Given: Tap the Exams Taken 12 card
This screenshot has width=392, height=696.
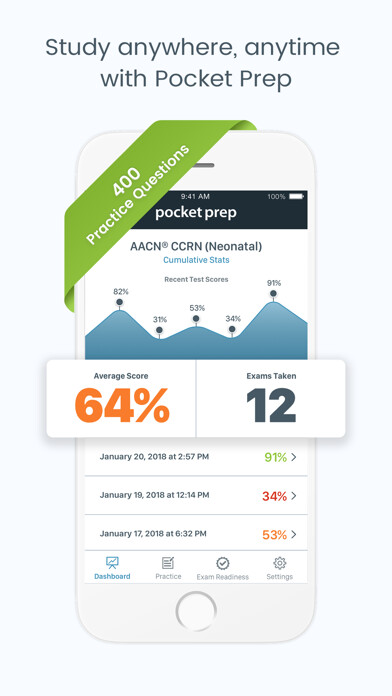Looking at the screenshot, I should pyautogui.click(x=271, y=399).
